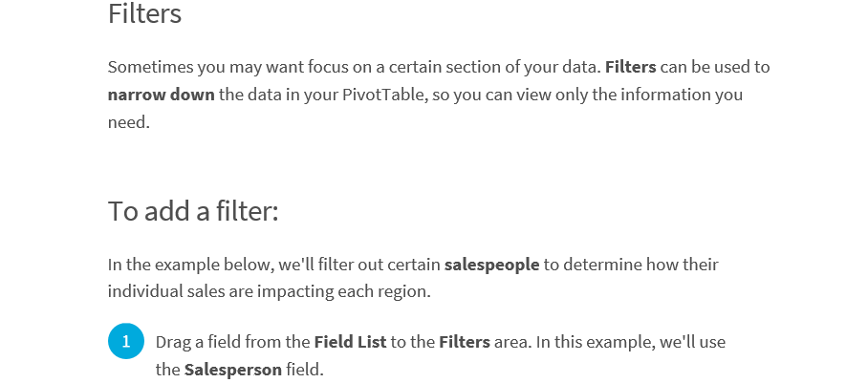Click the bold word Salesperson
Viewport: 868px width, 383px height.
[x=233, y=370]
